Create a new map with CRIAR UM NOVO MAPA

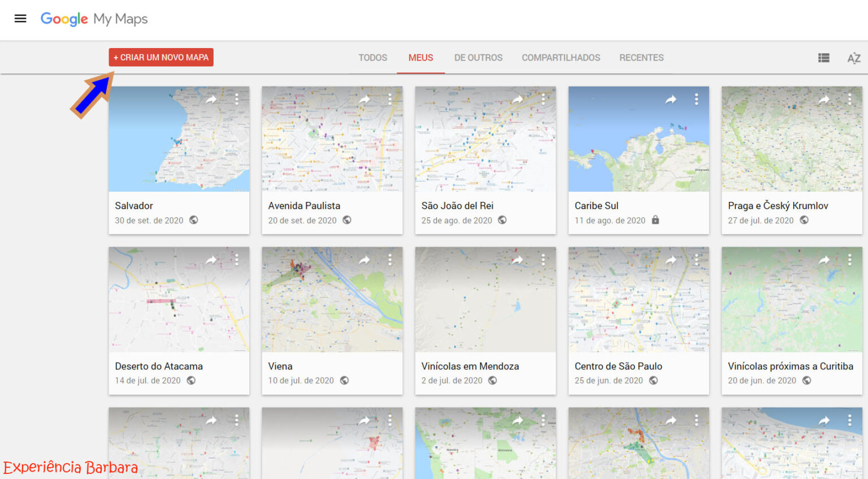(x=160, y=57)
